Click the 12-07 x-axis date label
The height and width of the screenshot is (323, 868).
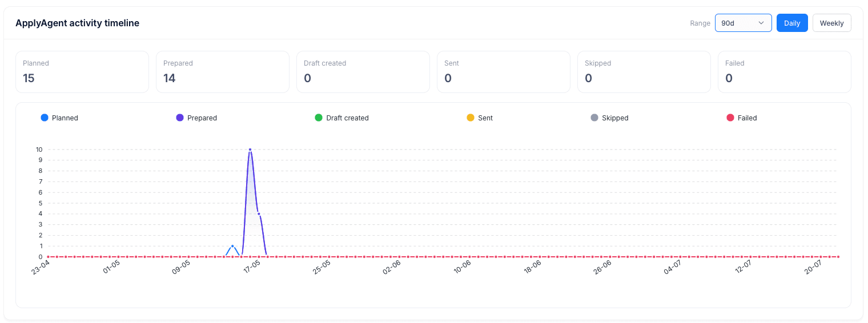[744, 267]
